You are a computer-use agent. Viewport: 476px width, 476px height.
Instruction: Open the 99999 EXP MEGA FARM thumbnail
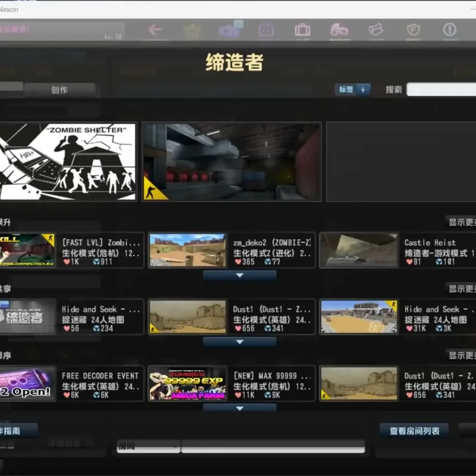(x=187, y=383)
